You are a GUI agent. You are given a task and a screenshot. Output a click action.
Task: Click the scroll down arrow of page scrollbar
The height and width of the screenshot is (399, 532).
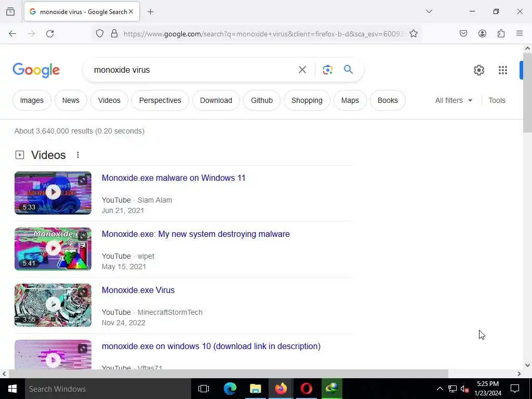pos(528,365)
